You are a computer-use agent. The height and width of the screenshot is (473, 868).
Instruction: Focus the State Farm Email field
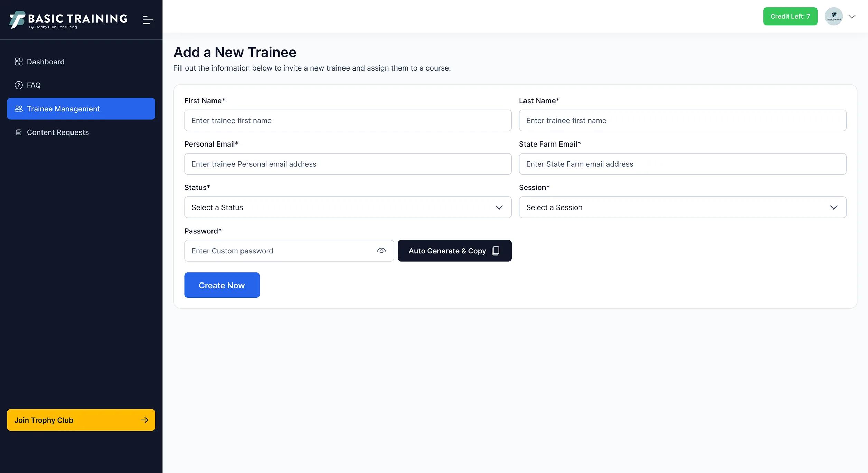click(x=682, y=164)
